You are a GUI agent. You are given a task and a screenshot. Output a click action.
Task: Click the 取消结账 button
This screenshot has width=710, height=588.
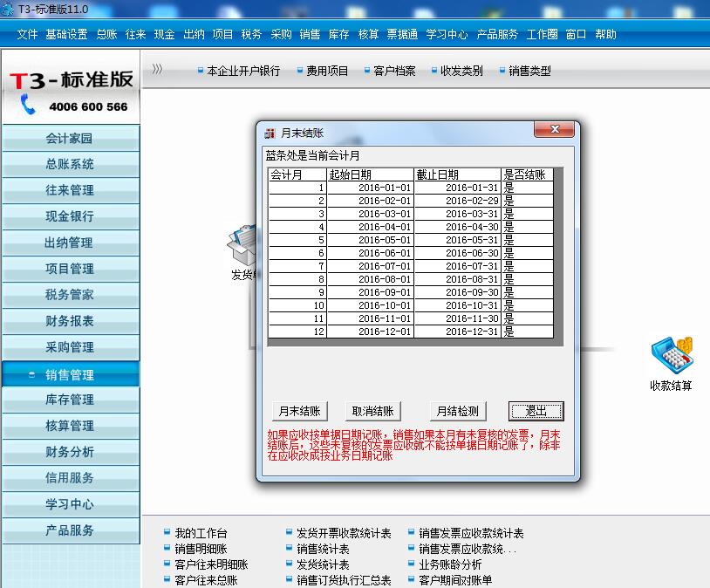[x=372, y=411]
